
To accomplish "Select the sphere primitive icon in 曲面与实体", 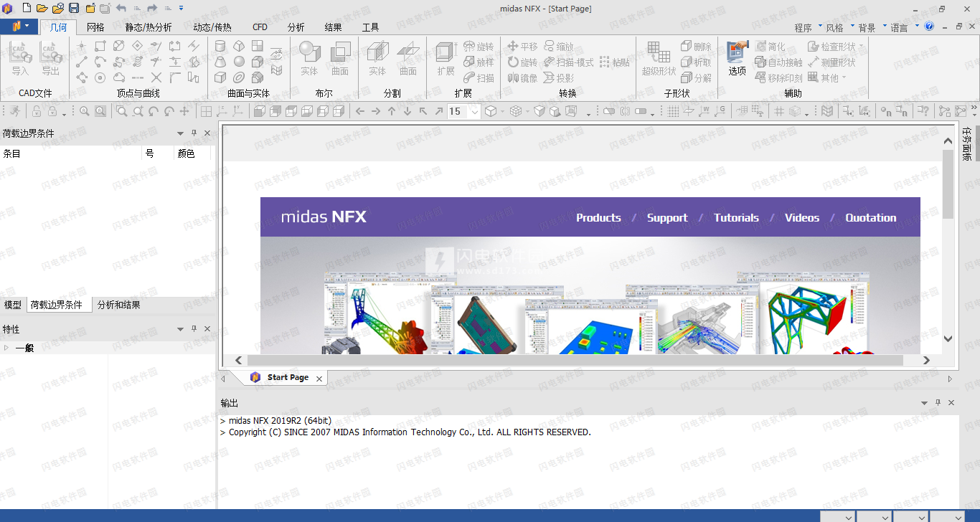I will click(x=239, y=62).
